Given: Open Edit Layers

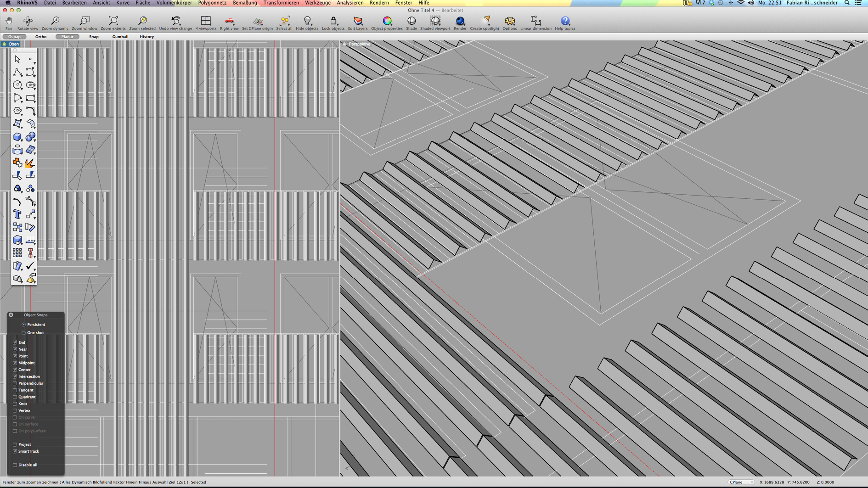Looking at the screenshot, I should point(358,23).
